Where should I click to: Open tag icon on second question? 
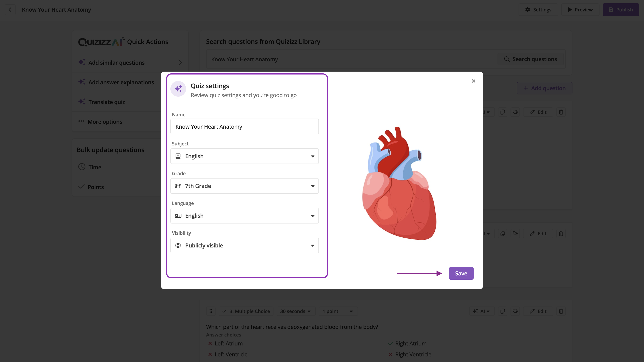tap(515, 233)
